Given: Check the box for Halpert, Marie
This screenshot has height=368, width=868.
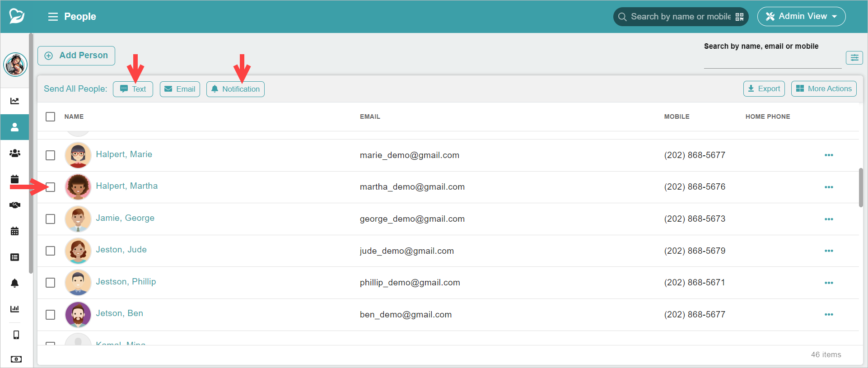Looking at the screenshot, I should click(51, 155).
